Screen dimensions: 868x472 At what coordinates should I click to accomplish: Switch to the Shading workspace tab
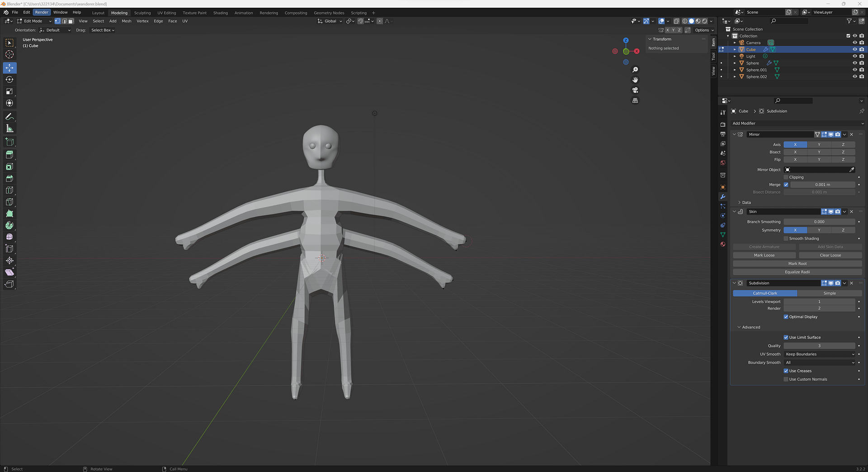(221, 13)
